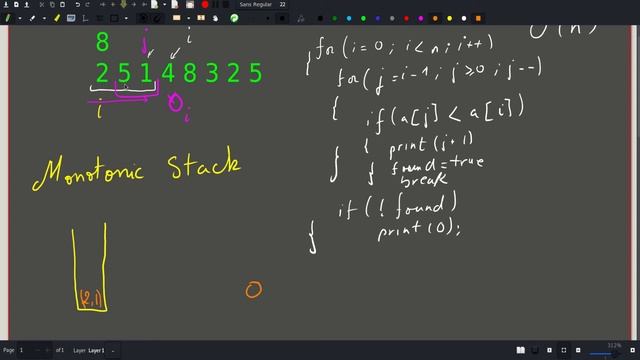
Task: Click the Copy icon
Action: (x=52, y=4)
